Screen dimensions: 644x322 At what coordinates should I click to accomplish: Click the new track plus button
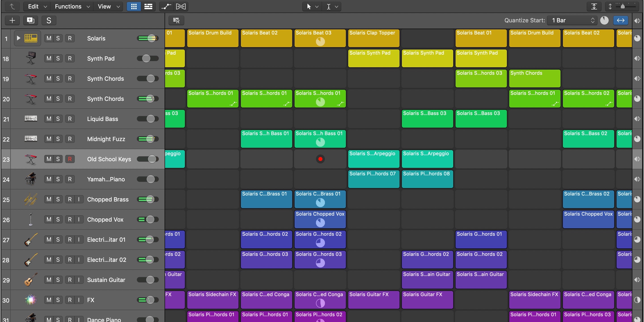tap(12, 20)
